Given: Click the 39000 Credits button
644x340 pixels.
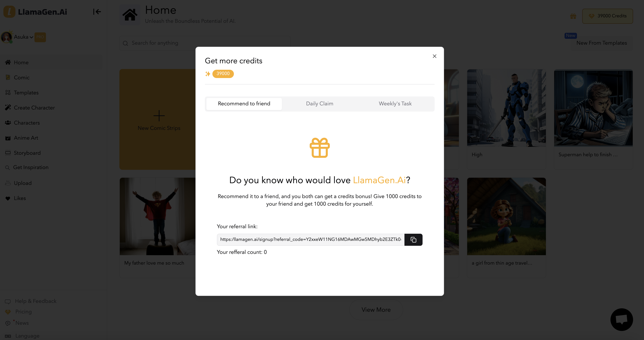Looking at the screenshot, I should 607,16.
